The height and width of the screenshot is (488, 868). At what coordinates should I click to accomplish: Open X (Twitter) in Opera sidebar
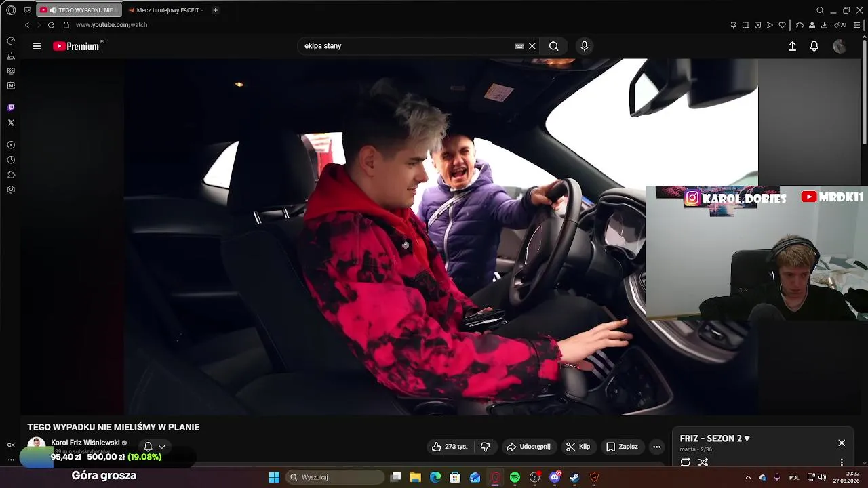point(11,123)
